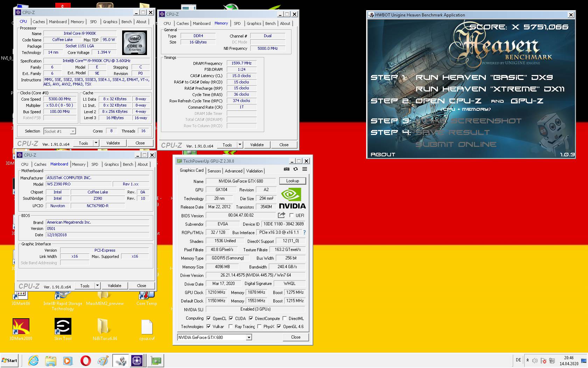Open the 3DMark06 desktop shortcut
588x368 pixels.
point(21,298)
